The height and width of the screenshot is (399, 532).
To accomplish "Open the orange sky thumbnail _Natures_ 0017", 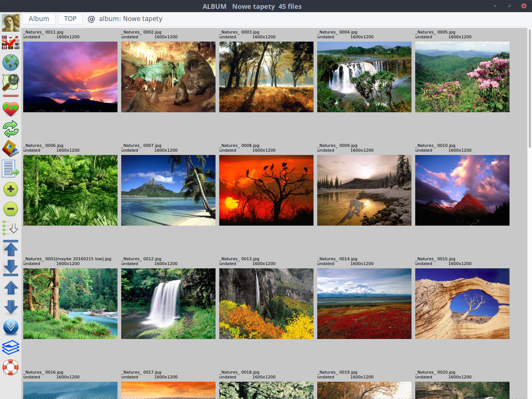I will point(168,390).
